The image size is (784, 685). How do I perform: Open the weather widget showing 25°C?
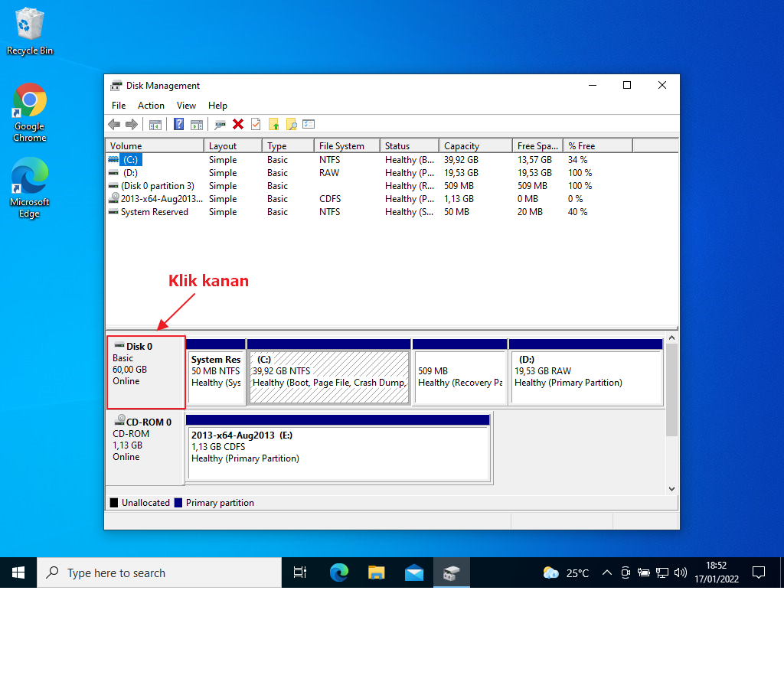pyautogui.click(x=567, y=573)
